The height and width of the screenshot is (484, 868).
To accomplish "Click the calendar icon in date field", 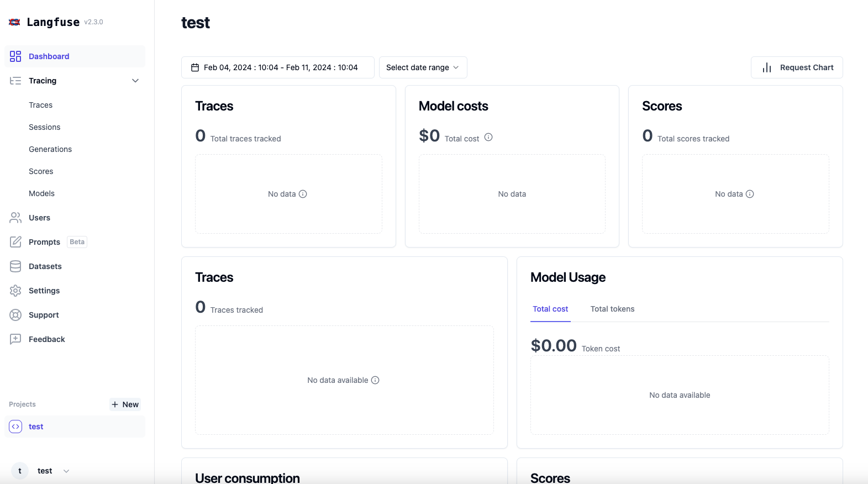I will click(x=195, y=67).
